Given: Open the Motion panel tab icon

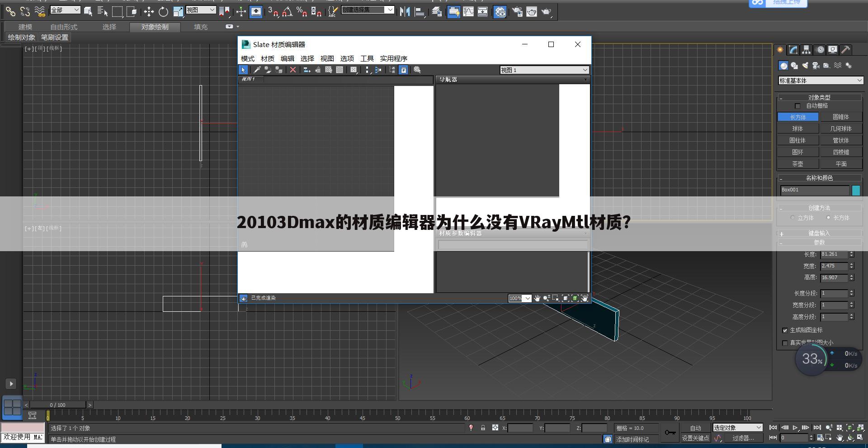Looking at the screenshot, I should click(x=820, y=50).
